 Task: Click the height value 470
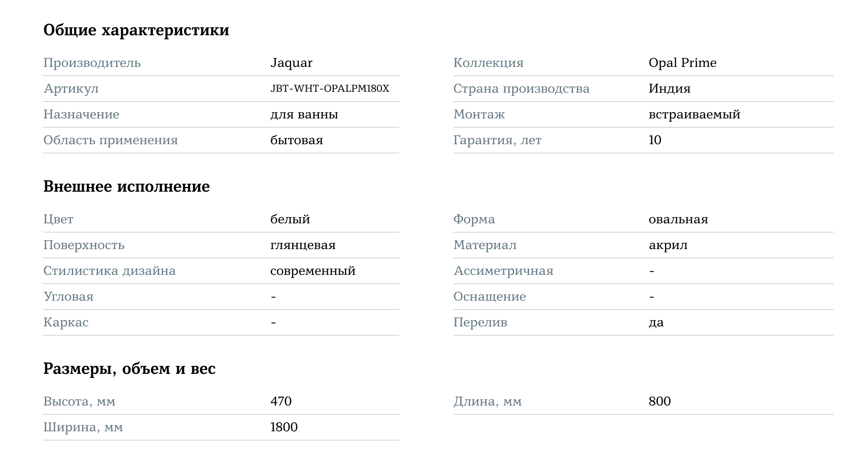(x=281, y=401)
